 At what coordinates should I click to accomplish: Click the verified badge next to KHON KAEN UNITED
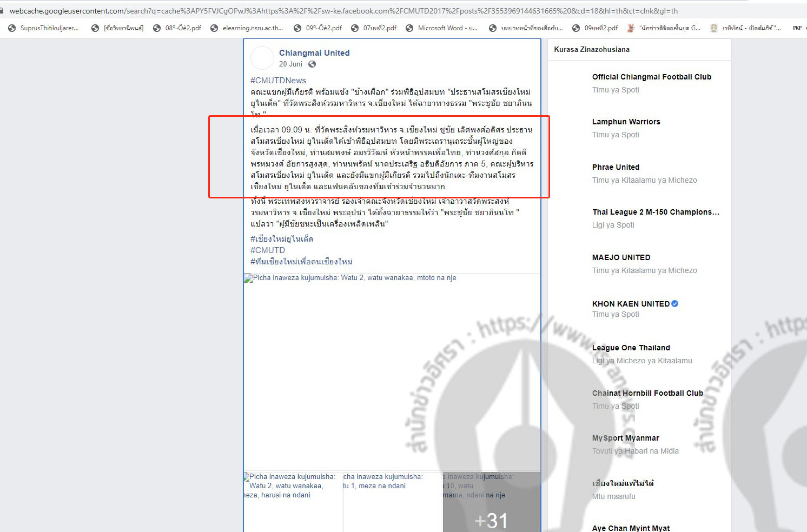tap(674, 304)
